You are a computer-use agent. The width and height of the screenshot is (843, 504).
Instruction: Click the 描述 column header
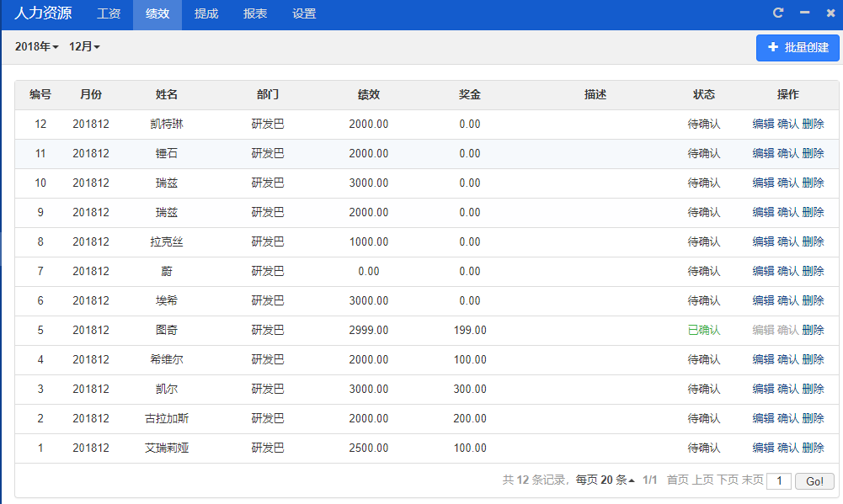point(595,95)
